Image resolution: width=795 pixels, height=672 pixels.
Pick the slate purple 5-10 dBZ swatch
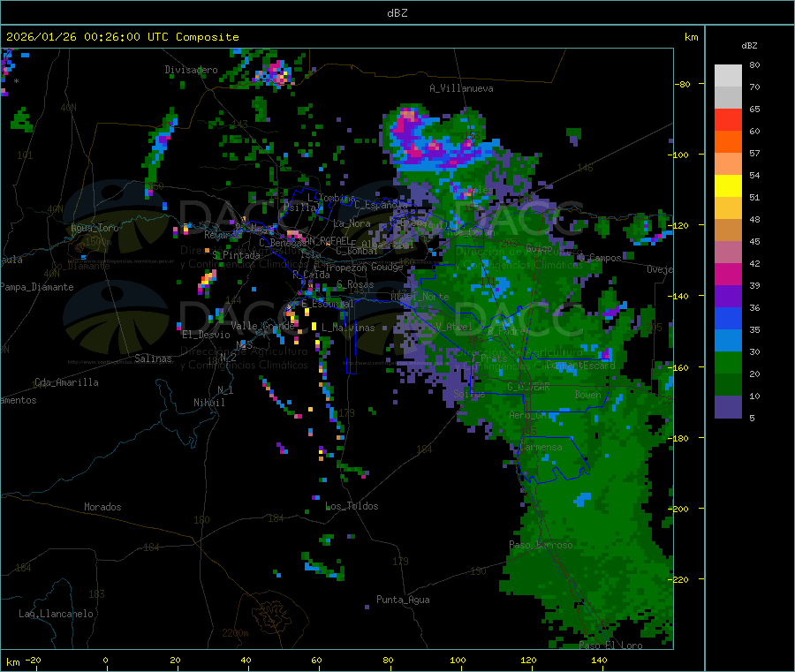(x=728, y=407)
